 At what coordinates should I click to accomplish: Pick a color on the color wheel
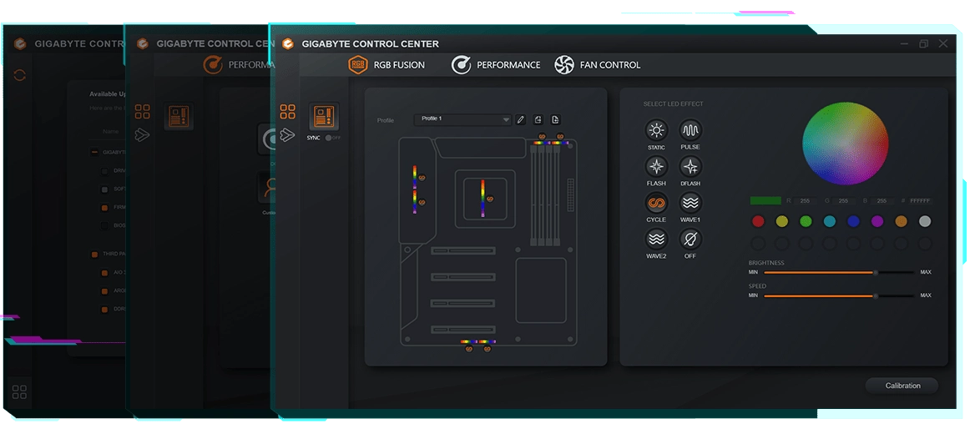[845, 143]
